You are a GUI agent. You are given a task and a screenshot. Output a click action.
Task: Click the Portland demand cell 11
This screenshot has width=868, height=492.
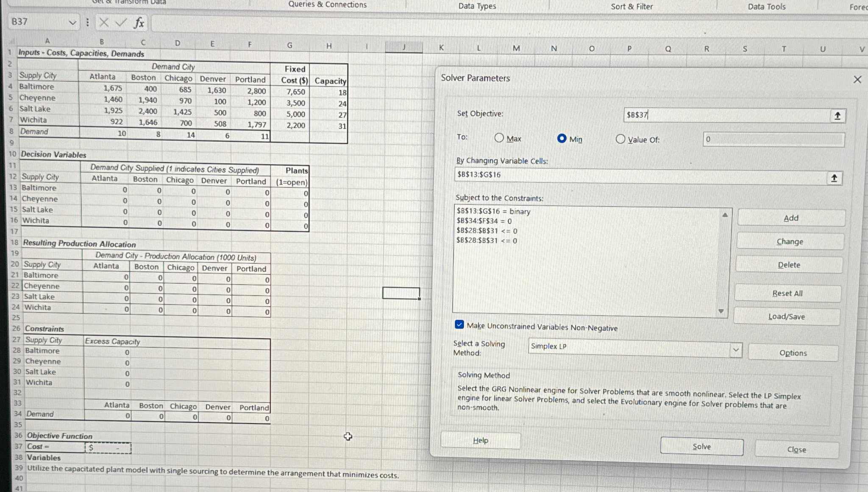(251, 136)
